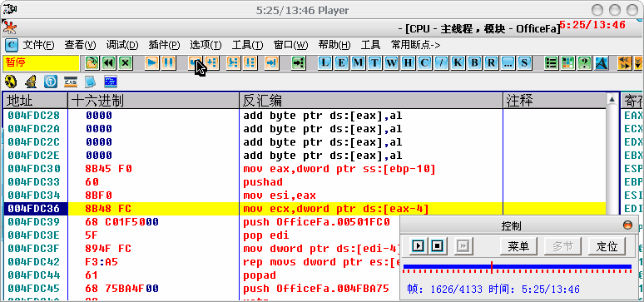Image resolution: width=644 pixels, height=302 pixels.
Task: Open the Memory map M button
Action: pos(358,63)
